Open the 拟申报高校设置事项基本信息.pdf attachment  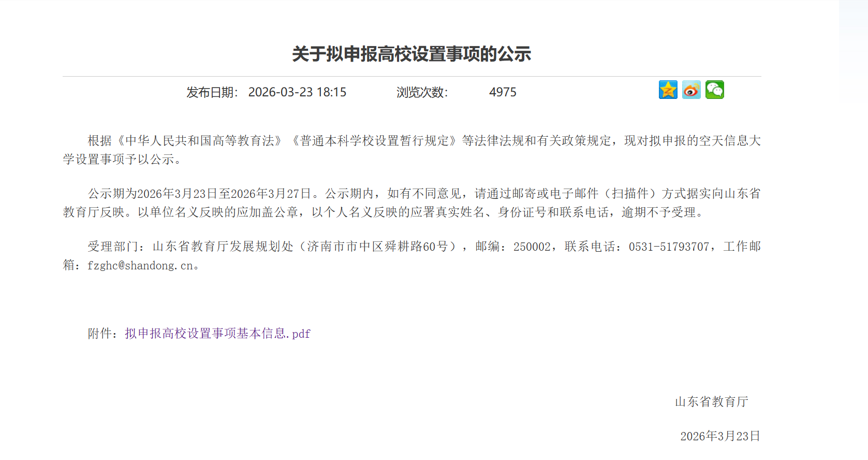coord(217,334)
